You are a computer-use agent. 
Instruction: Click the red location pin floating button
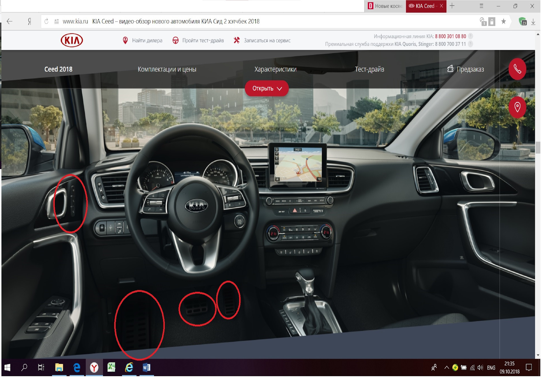[x=517, y=107]
